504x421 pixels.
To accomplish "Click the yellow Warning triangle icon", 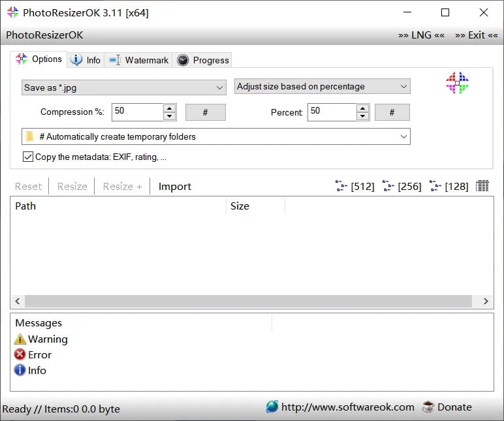I will click(x=20, y=339).
